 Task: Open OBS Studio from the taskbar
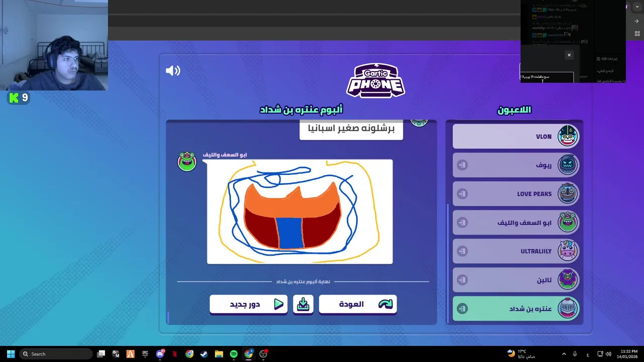click(263, 354)
